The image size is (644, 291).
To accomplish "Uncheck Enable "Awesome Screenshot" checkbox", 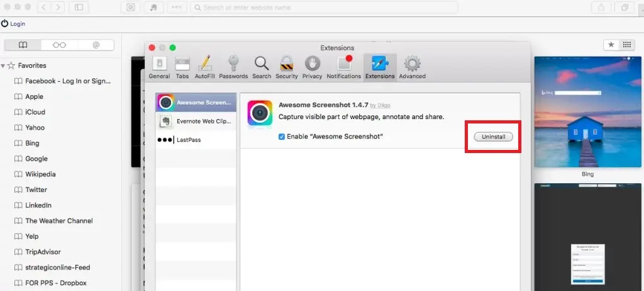I will [282, 137].
